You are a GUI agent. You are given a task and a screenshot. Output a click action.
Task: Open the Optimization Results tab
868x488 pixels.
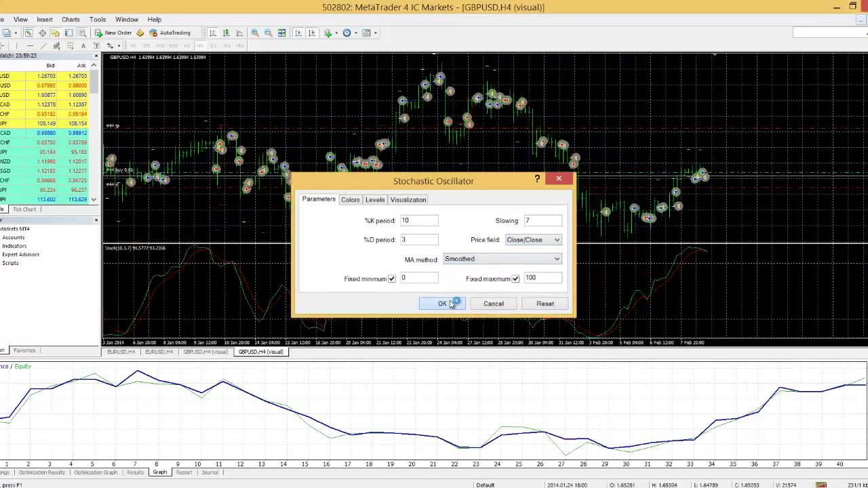pyautogui.click(x=41, y=472)
